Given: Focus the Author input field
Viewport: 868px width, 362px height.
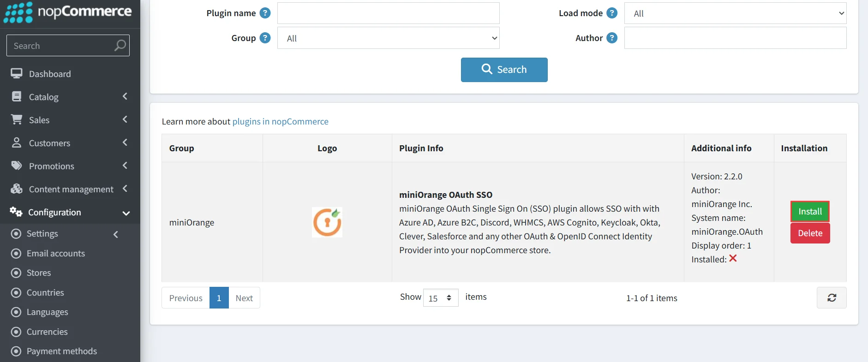Looking at the screenshot, I should (x=736, y=38).
